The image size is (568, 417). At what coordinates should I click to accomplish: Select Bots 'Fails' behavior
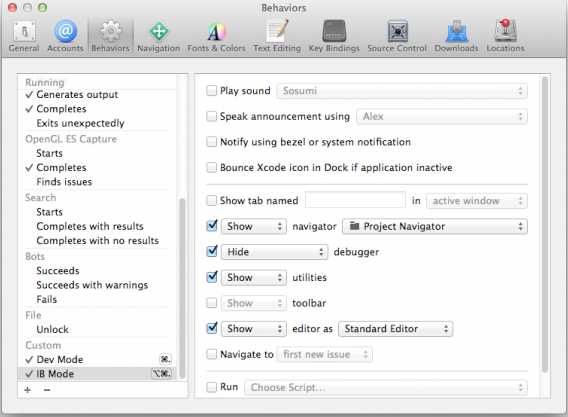[x=46, y=299]
